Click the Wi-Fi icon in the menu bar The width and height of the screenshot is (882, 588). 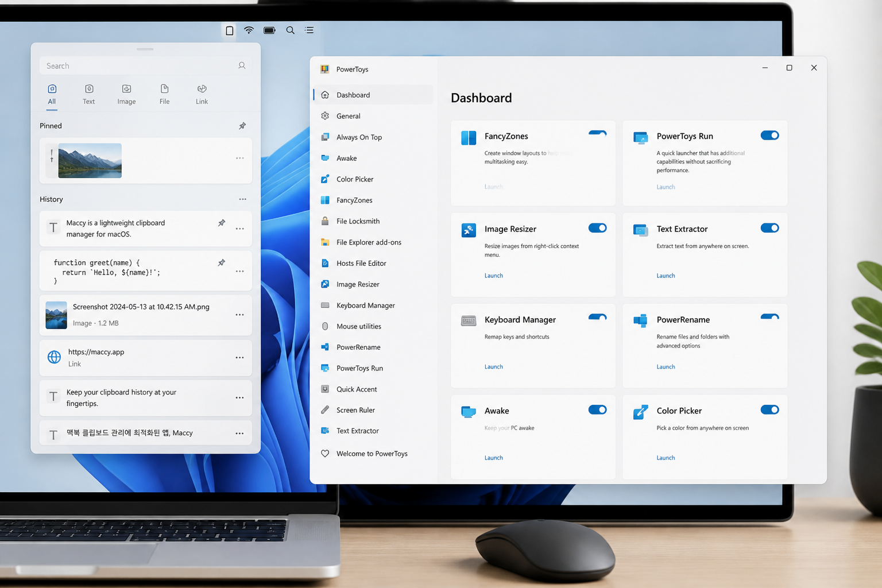coord(249,30)
